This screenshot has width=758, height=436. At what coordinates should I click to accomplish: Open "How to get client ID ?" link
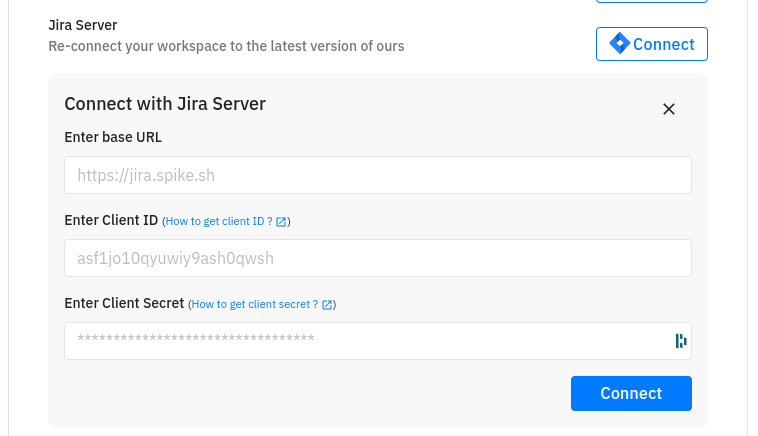[x=219, y=221]
